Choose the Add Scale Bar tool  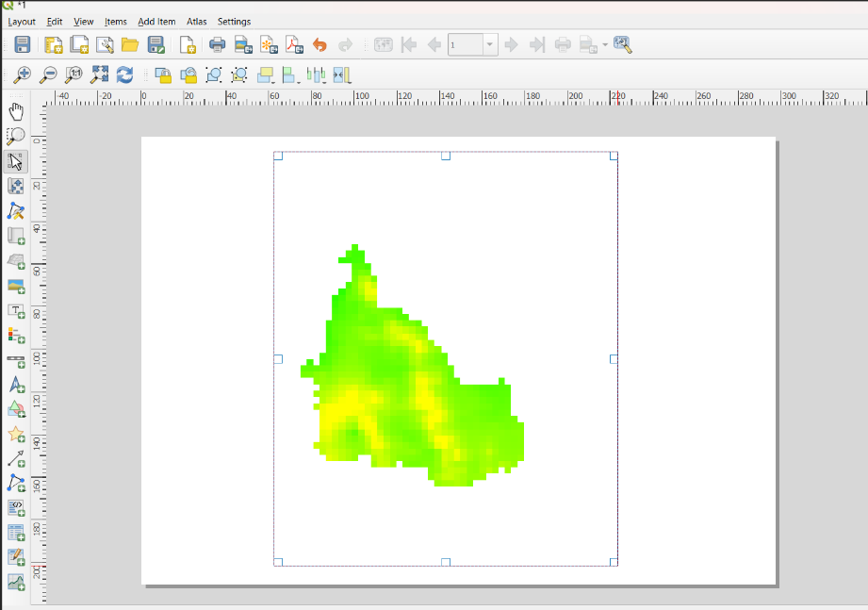point(16,361)
